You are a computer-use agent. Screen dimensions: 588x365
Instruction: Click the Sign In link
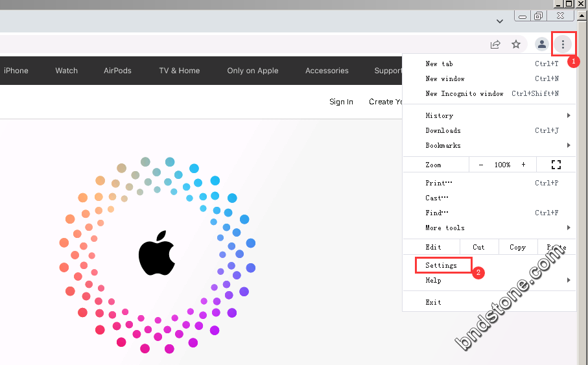341,102
